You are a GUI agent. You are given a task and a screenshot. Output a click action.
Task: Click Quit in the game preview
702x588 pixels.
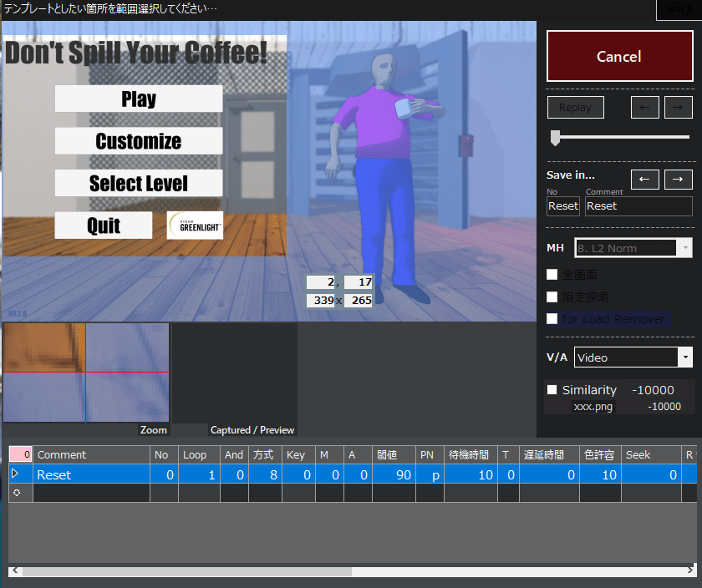(104, 225)
